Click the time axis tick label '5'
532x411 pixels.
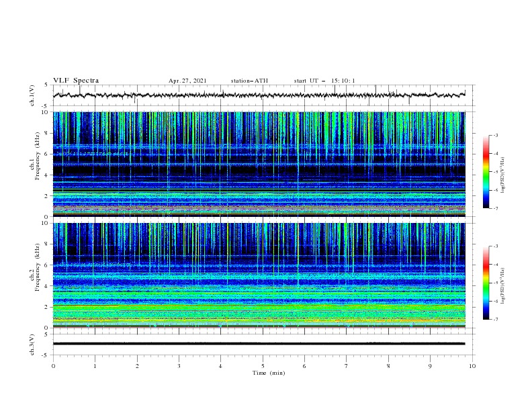(263, 366)
